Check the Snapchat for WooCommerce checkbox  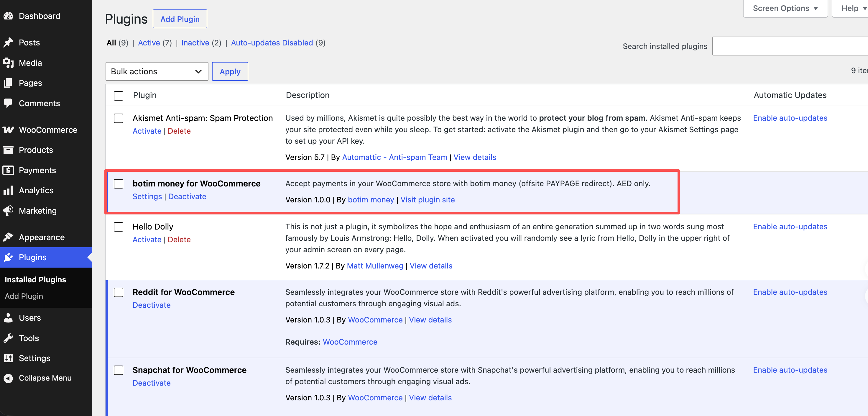[x=119, y=370]
